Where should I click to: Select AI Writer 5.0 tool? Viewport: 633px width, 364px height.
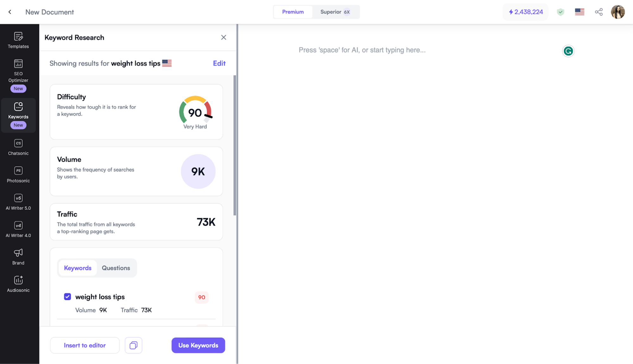point(18,202)
